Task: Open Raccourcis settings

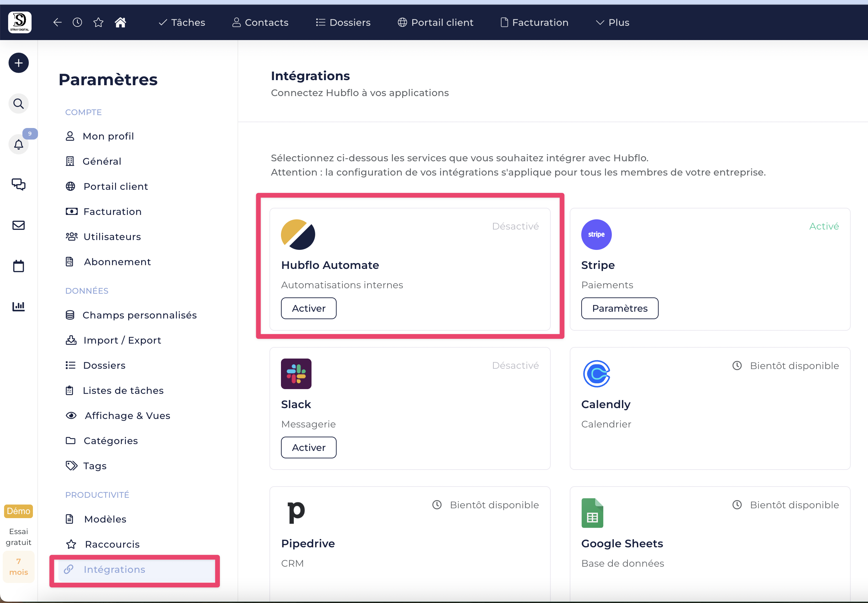Action: click(103, 545)
